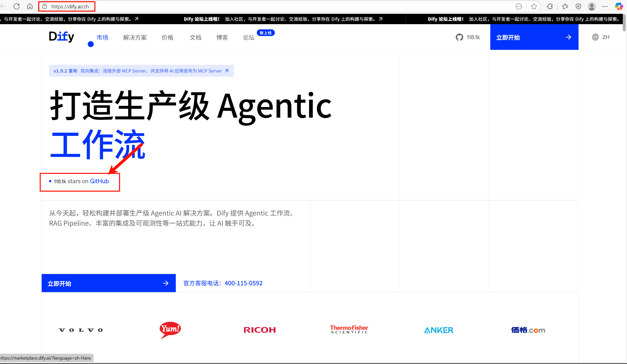Click the hero 立即开始 button
Viewport: 627px width, 364px height.
point(108,283)
